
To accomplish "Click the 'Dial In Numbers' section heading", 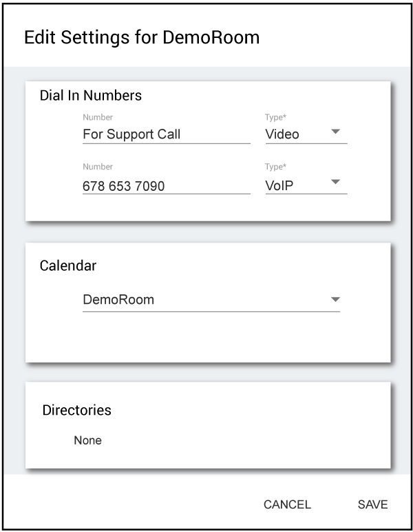I will (x=91, y=96).
